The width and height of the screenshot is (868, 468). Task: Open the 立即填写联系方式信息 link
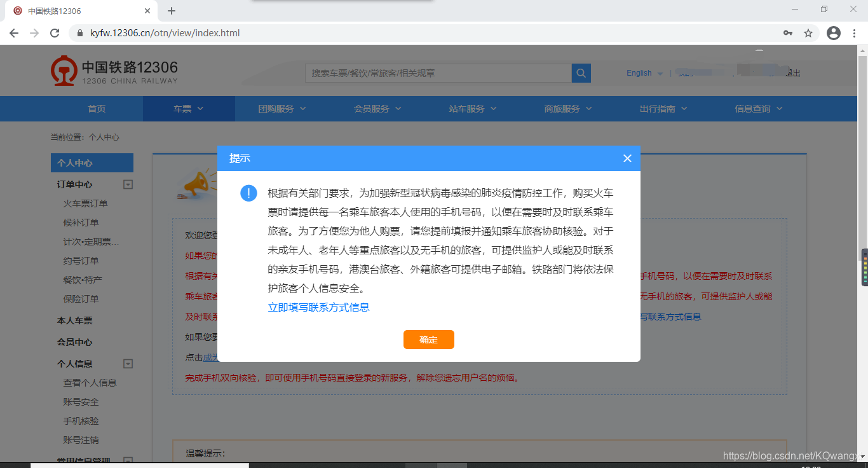[x=318, y=306]
